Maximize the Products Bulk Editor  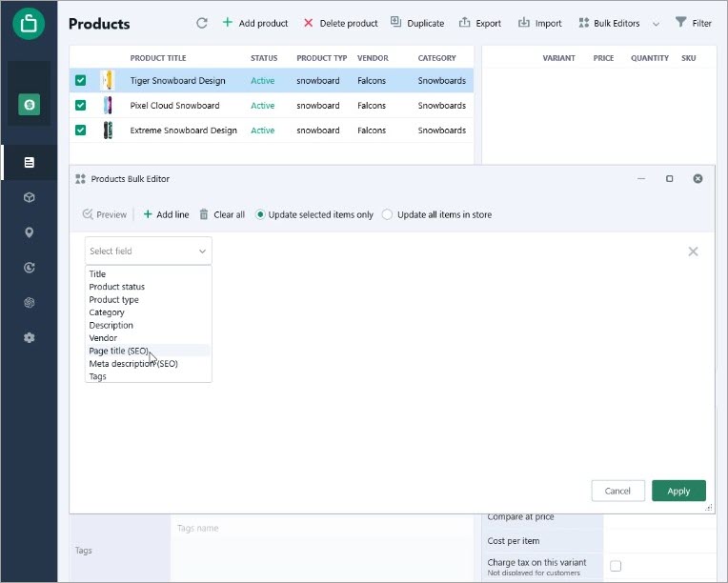click(669, 179)
